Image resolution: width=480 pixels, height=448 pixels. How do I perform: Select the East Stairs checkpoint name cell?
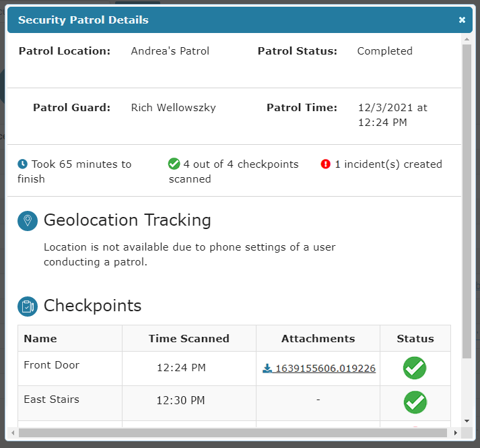coord(52,399)
